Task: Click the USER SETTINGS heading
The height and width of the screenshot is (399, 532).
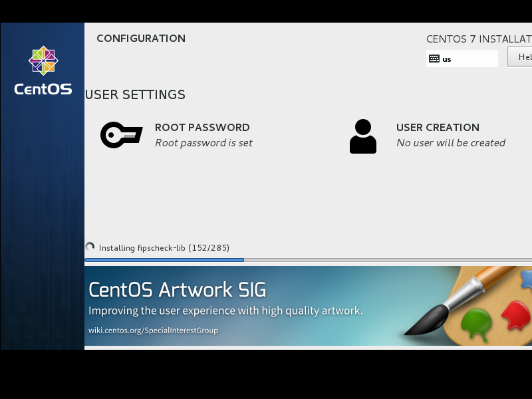Action: (135, 94)
